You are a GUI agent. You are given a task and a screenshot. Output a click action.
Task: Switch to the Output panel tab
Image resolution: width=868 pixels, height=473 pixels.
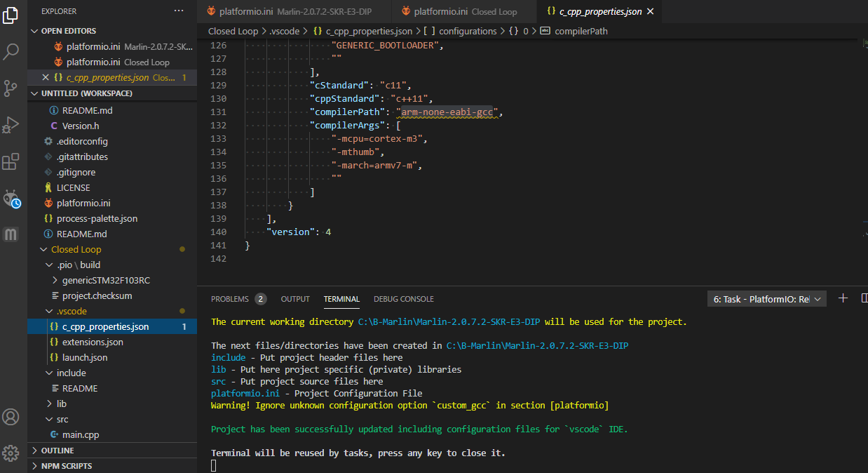[295, 299]
